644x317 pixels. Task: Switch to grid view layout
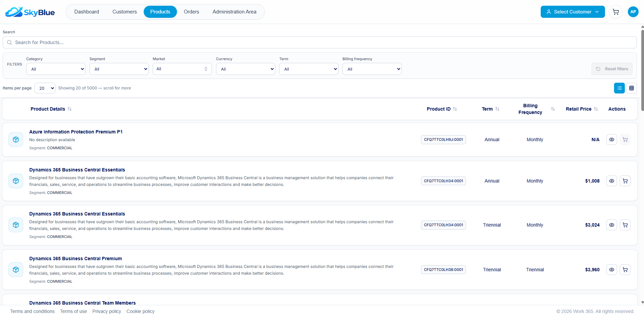click(x=631, y=88)
